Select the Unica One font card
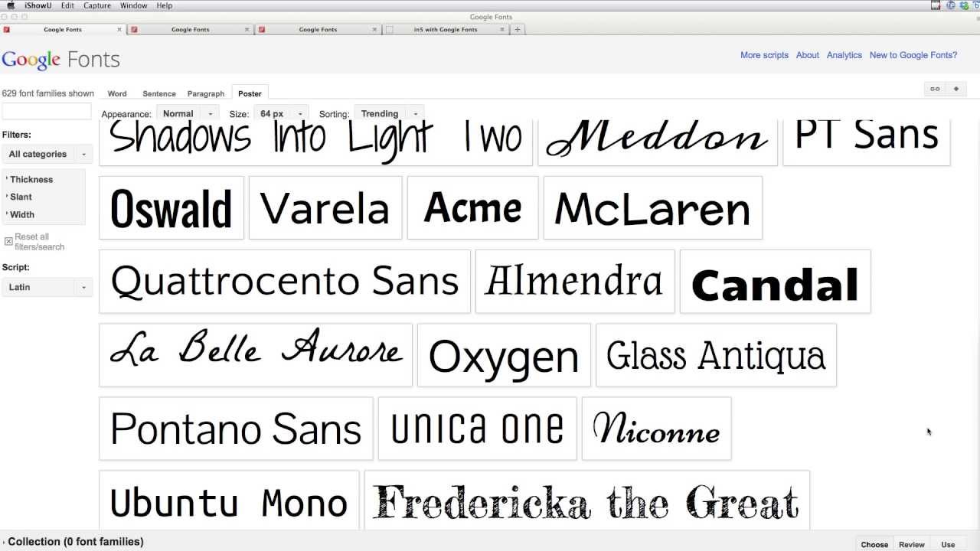Image resolution: width=980 pixels, height=551 pixels. tap(478, 429)
